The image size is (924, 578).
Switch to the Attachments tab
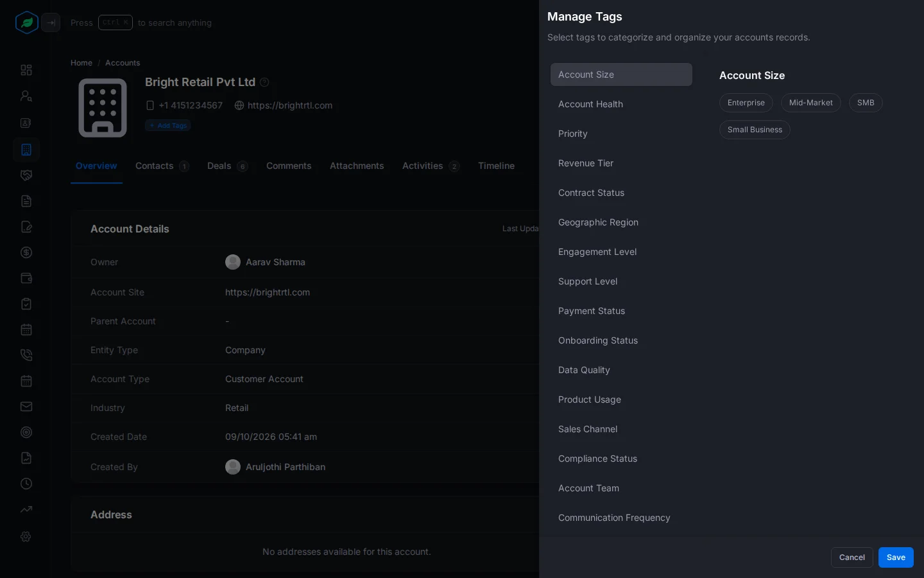pyautogui.click(x=357, y=166)
